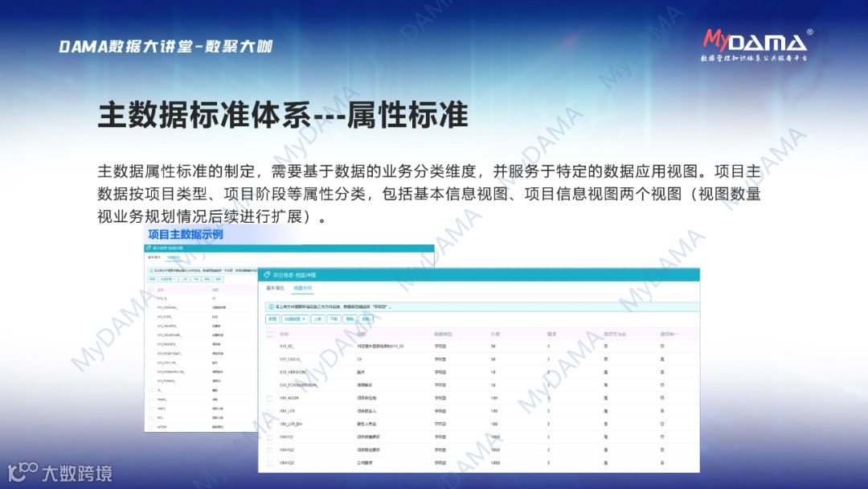Screen dimensions: 868x489
Task: Open the batch dropdown in the background window toolbar
Action: click(170, 279)
